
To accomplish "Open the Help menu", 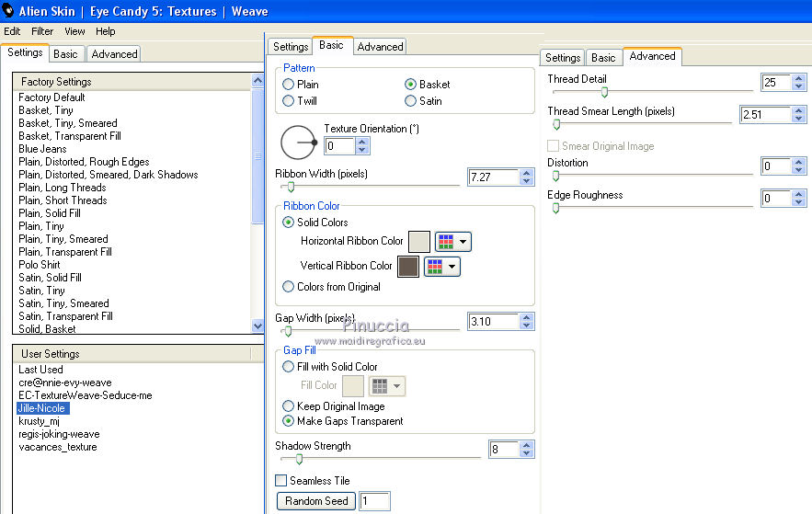I will click(106, 31).
